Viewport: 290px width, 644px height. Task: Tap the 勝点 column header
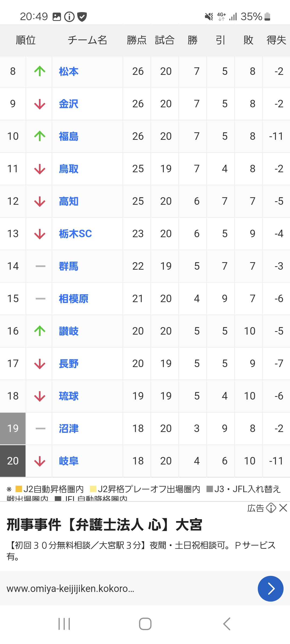click(137, 40)
